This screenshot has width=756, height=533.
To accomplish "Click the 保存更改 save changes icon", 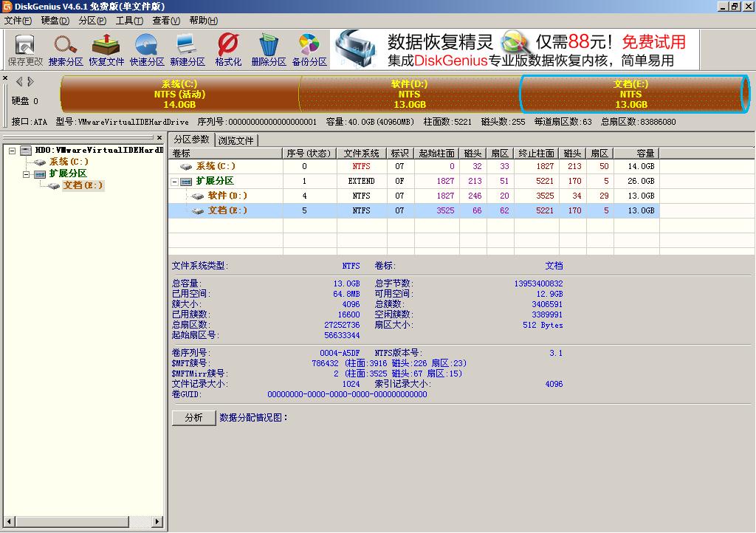I will (25, 50).
